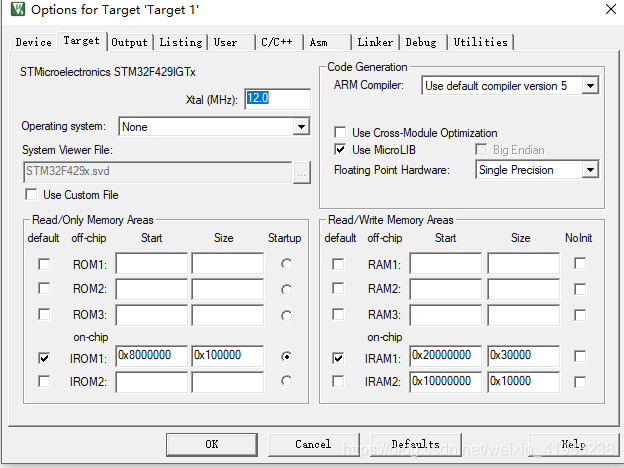Image resolution: width=624 pixels, height=468 pixels.
Task: Click the RAM2 Size field
Action: (x=524, y=289)
